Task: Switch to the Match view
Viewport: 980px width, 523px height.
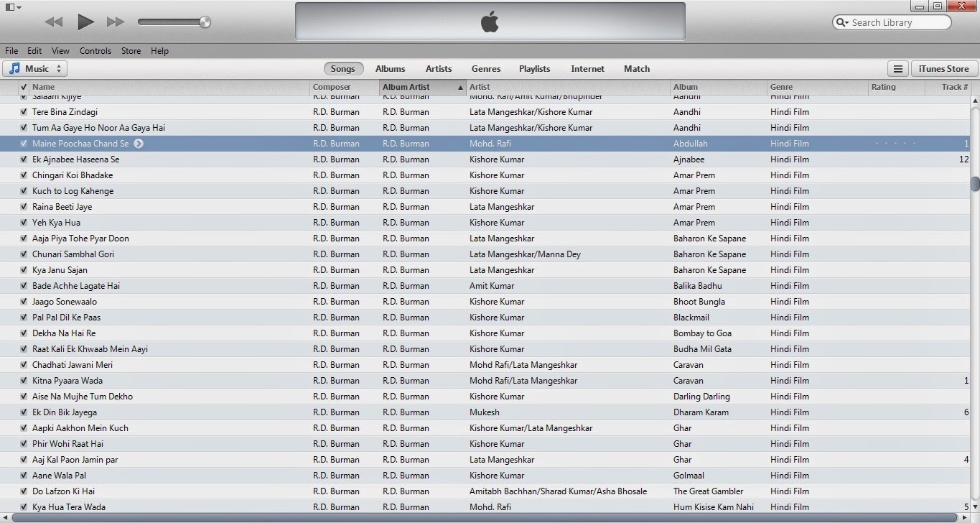Action: (x=637, y=69)
